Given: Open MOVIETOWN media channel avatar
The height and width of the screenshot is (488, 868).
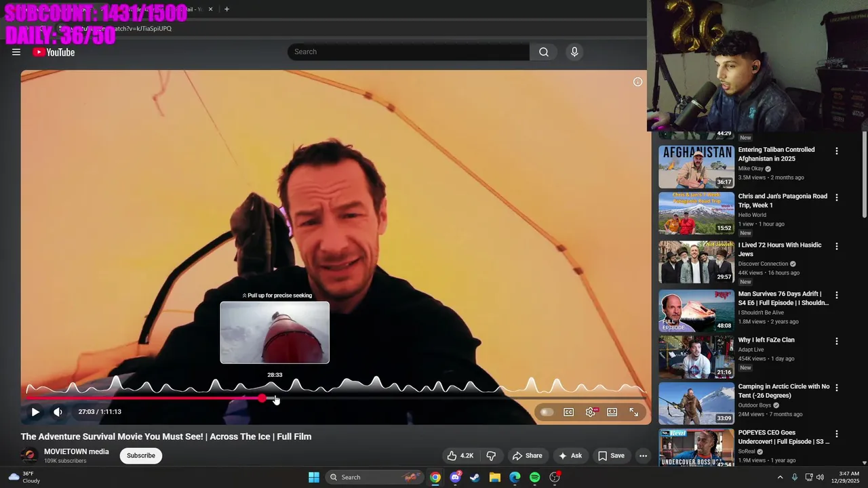Looking at the screenshot, I should click(x=29, y=456).
